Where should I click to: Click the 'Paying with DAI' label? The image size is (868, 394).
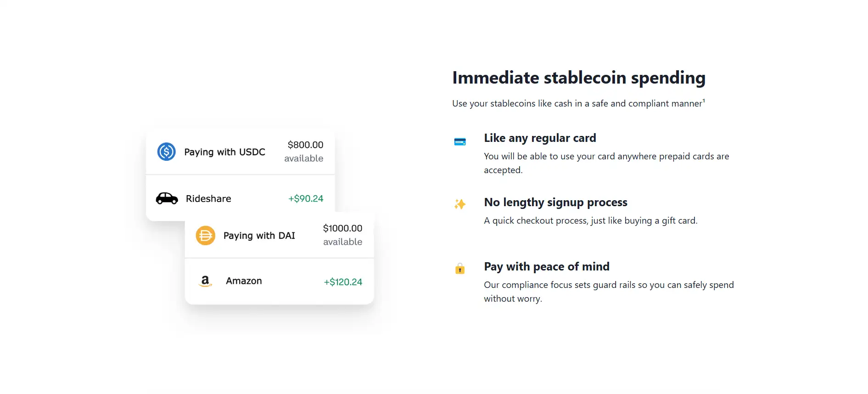tap(259, 236)
